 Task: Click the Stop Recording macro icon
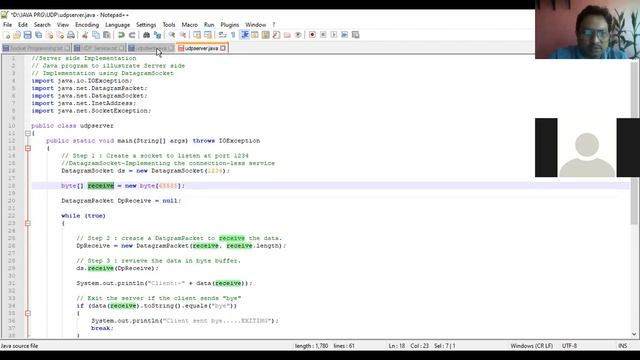[323, 35]
